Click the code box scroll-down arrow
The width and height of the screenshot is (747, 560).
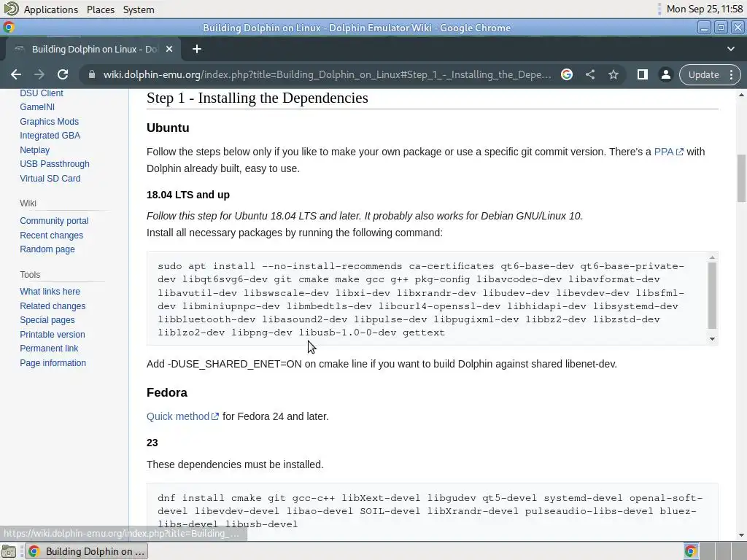click(x=712, y=339)
